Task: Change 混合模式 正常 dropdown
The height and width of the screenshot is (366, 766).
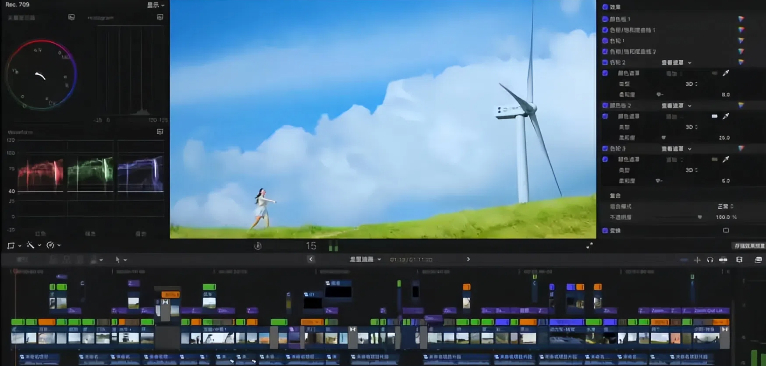Action: (x=726, y=206)
